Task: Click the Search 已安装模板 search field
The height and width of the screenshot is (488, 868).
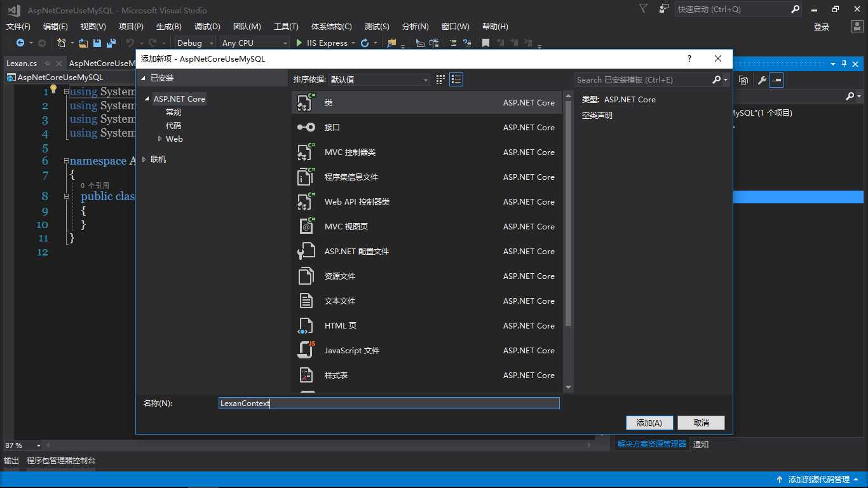Action: click(x=642, y=79)
